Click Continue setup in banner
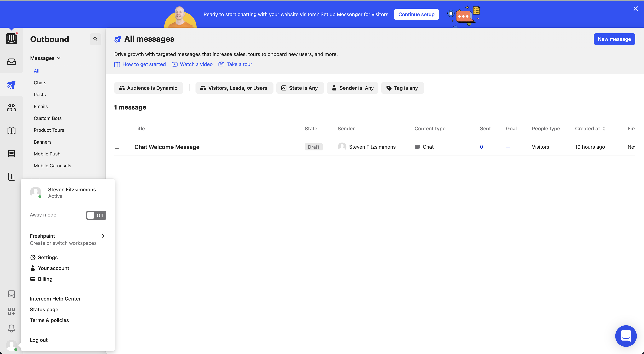This screenshot has width=644, height=354. tap(416, 14)
